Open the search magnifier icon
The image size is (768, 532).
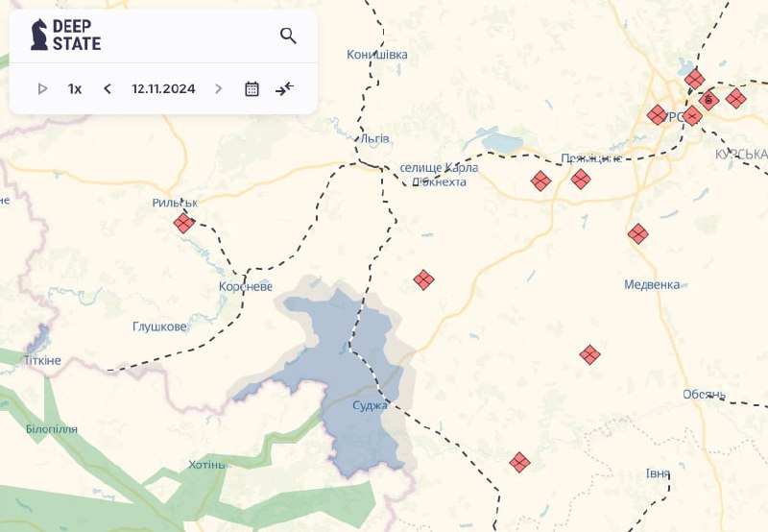[288, 36]
